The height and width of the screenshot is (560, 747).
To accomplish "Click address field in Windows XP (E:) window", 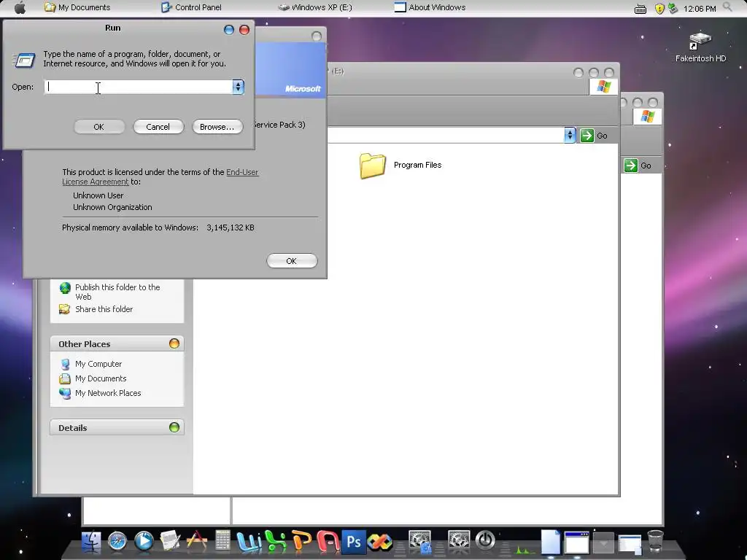I will tap(446, 135).
